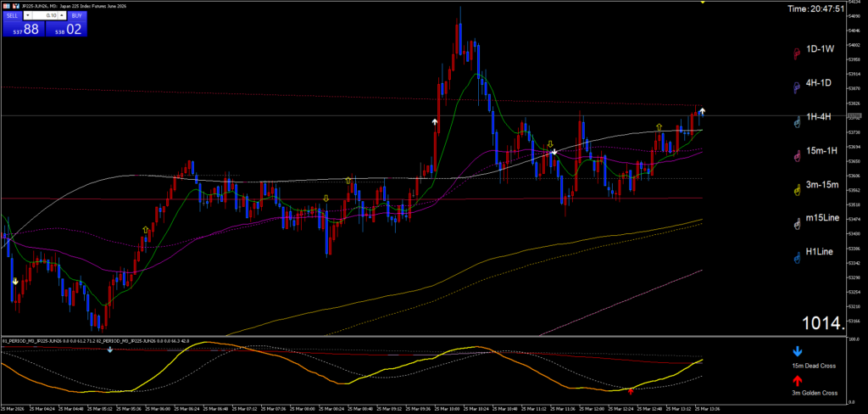Viewport: 868px width, 414px height.
Task: Click the red arrow marker in oscillator window
Action: point(631,391)
